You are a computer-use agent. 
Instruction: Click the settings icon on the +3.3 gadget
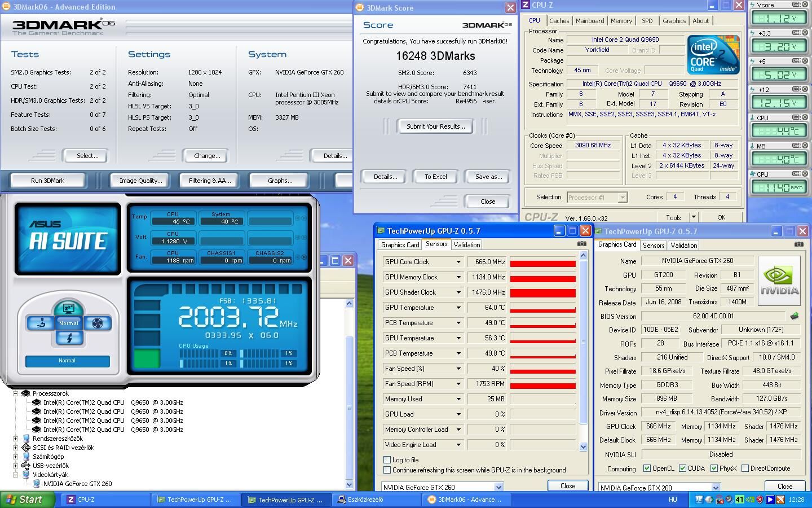tap(797, 33)
